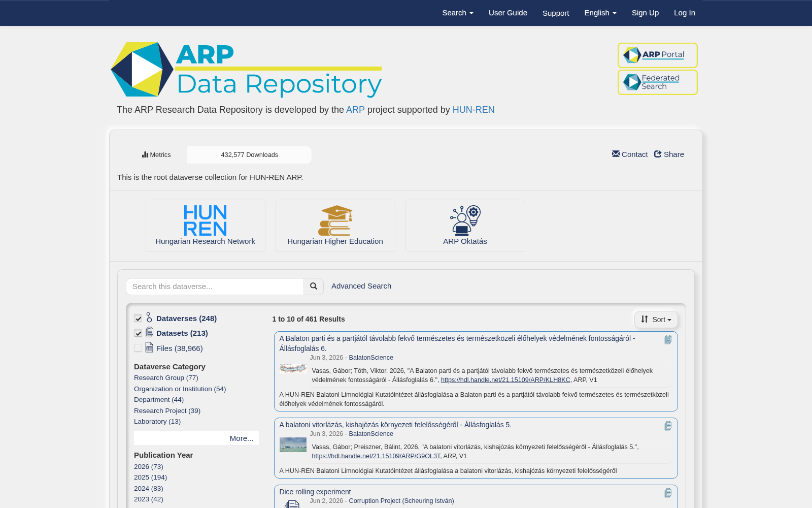This screenshot has width=812, height=508.
Task: Focus the Search this dataverse field
Action: [215, 287]
